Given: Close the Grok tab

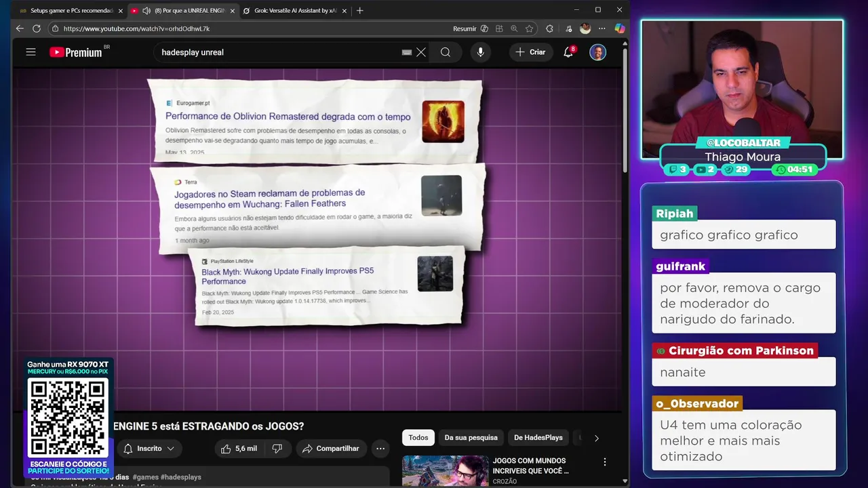Looking at the screenshot, I should click(344, 11).
